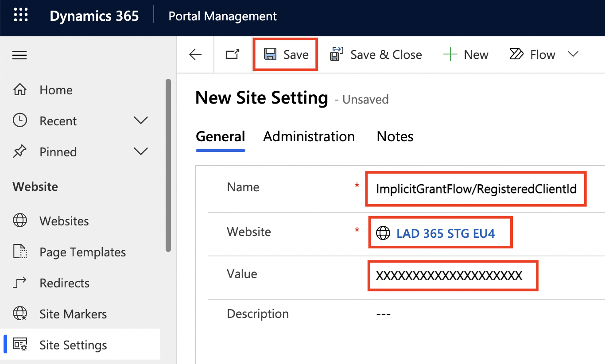The image size is (605, 364).
Task: Click the Websites globe icon
Action: pos(20,221)
